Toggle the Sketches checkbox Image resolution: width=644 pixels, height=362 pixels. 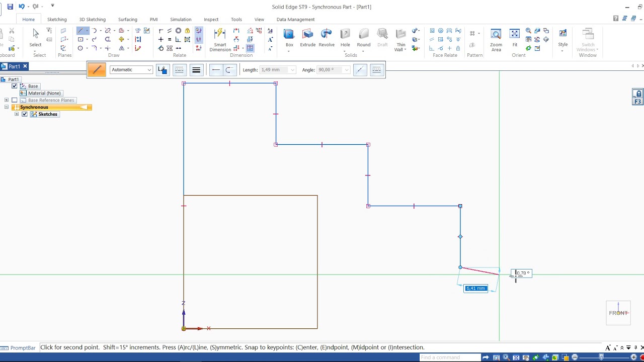tap(25, 114)
